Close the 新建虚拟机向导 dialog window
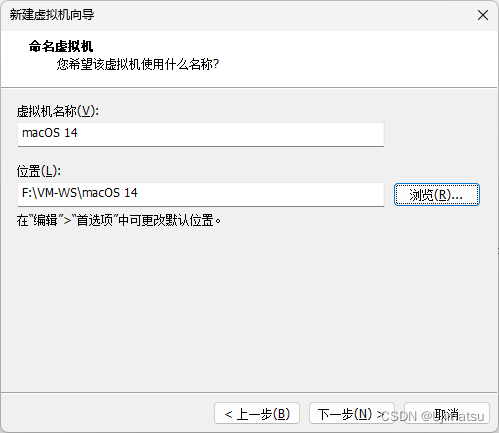This screenshot has height=433, width=499. point(483,15)
